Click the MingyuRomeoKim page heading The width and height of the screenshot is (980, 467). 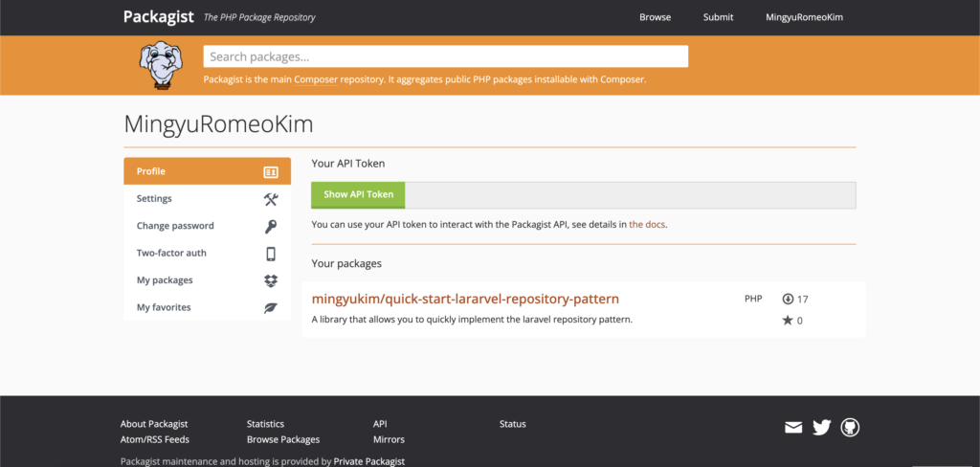click(x=218, y=124)
